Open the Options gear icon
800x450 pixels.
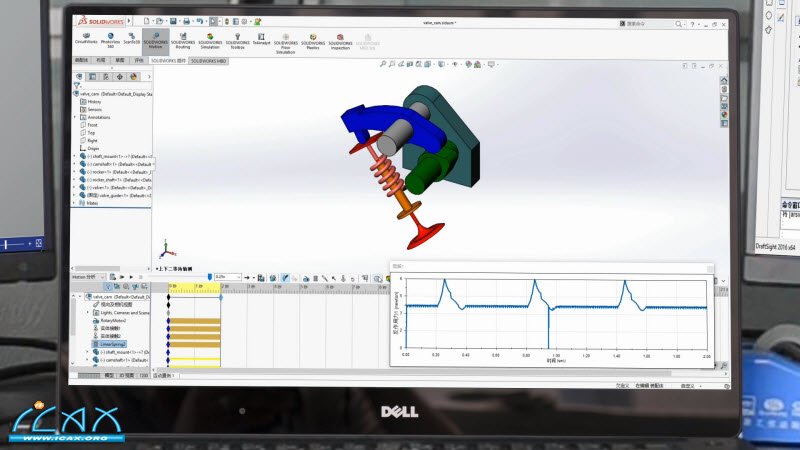(x=244, y=21)
